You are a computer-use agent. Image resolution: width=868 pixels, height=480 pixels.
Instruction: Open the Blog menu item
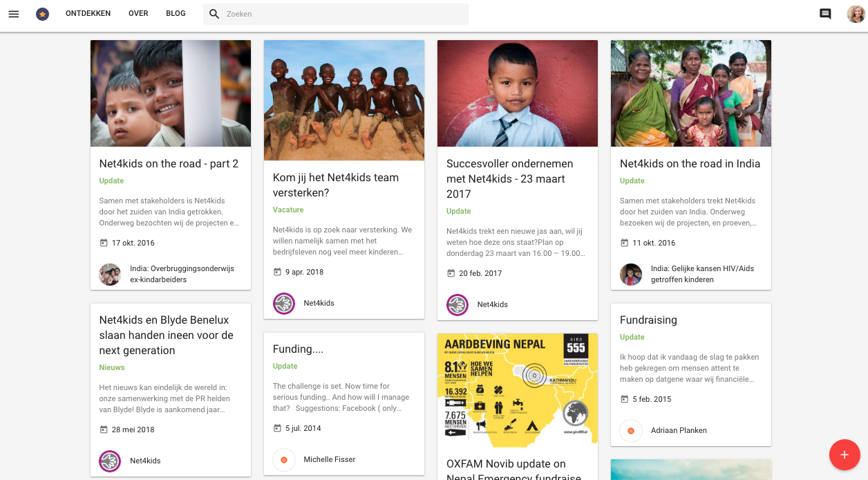pyautogui.click(x=176, y=14)
